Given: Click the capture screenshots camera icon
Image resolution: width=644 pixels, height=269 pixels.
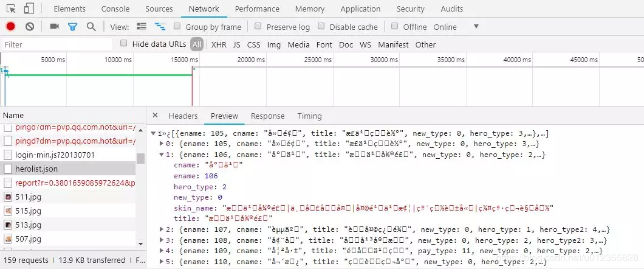Looking at the screenshot, I should [54, 26].
